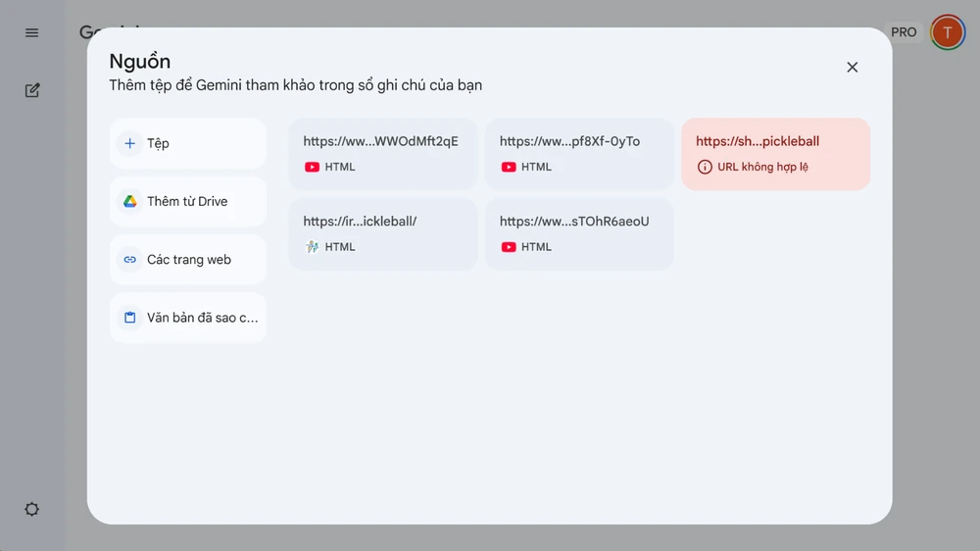Click the plus icon beside Tệp

click(x=129, y=143)
